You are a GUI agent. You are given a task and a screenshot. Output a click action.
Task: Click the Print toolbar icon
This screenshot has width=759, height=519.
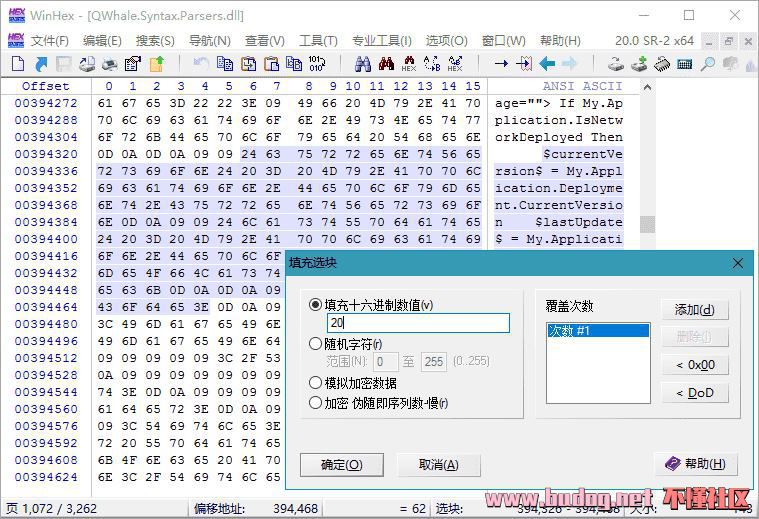coord(109,63)
